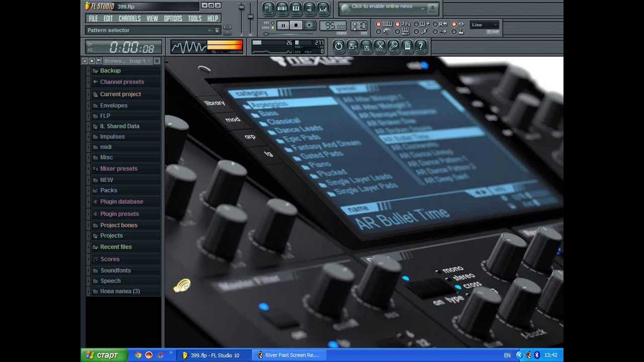Start one-click recording microphone icon

pyautogui.click(x=393, y=46)
